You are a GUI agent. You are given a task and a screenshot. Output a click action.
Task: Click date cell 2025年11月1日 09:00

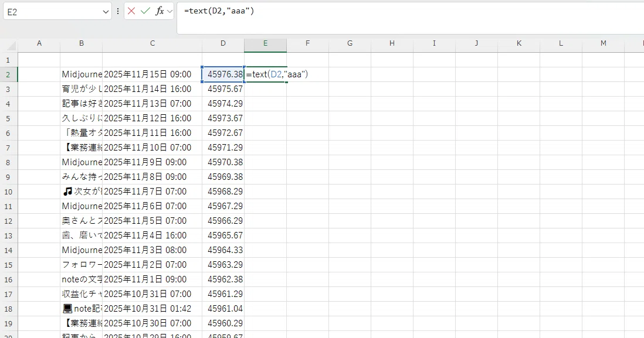coord(152,279)
